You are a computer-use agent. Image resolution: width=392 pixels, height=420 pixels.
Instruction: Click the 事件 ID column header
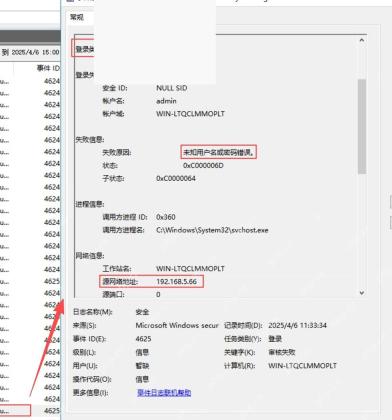48,68
